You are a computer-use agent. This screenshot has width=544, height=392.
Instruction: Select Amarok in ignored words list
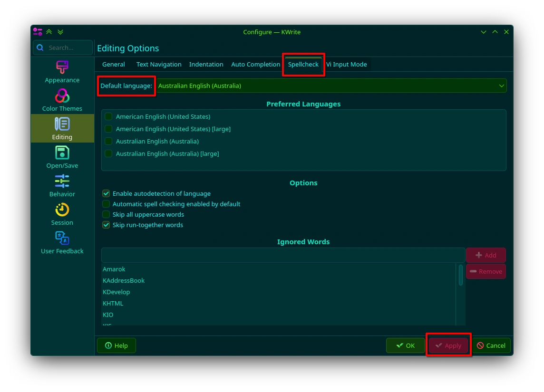pyautogui.click(x=279, y=269)
